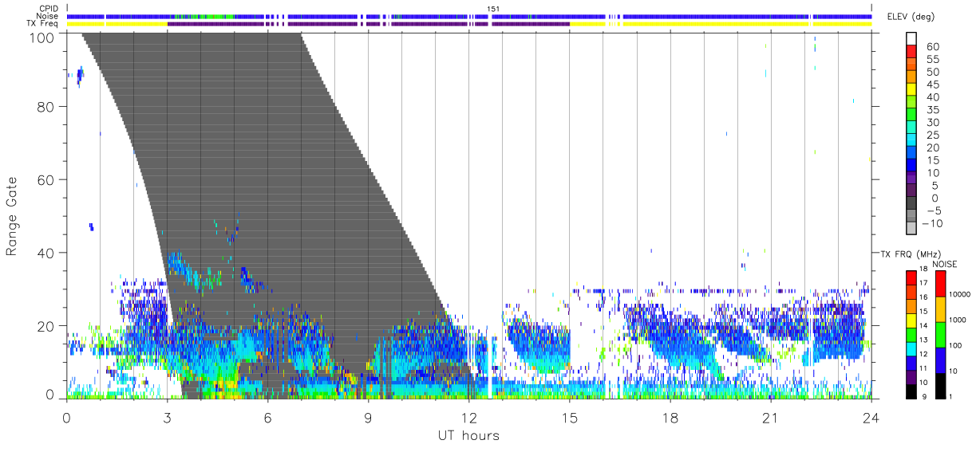Viewport: 980px width, 452px height.
Task: Click the "20" tick label on Range Gate axis
Action: pyautogui.click(x=45, y=325)
